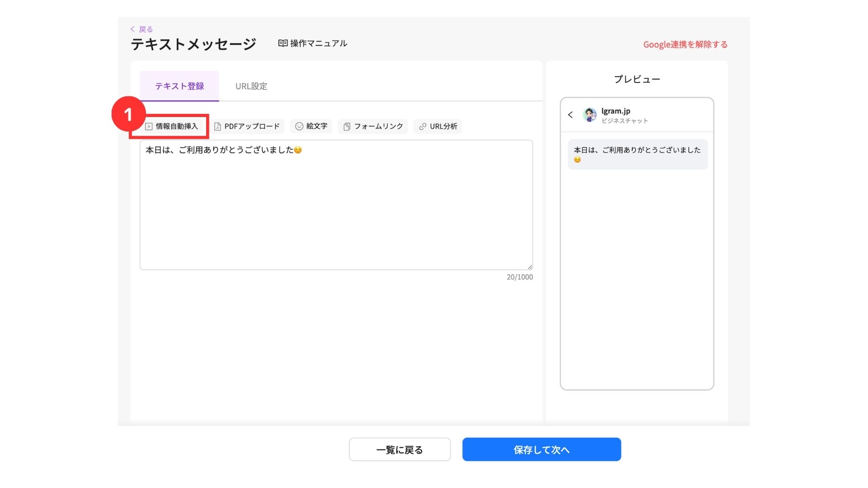The height and width of the screenshot is (488, 868).
Task: Click the フォームリンク clipboard icon
Action: click(x=347, y=127)
